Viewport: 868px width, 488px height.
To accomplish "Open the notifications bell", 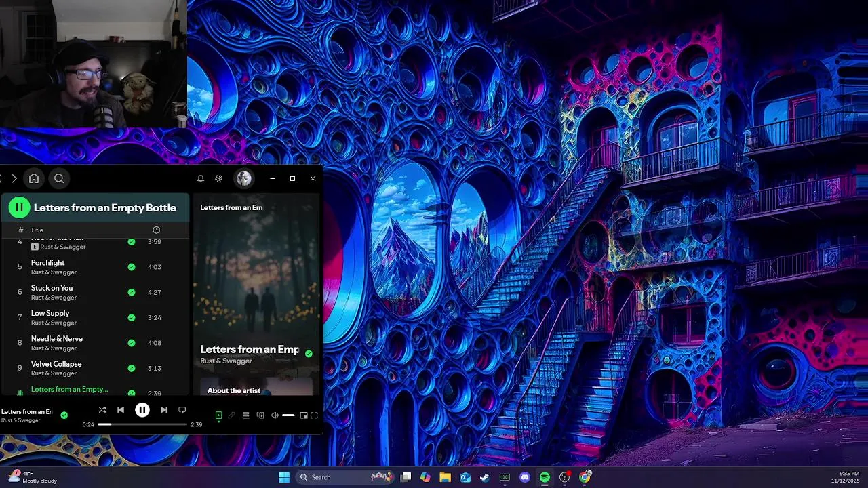I will click(x=201, y=178).
